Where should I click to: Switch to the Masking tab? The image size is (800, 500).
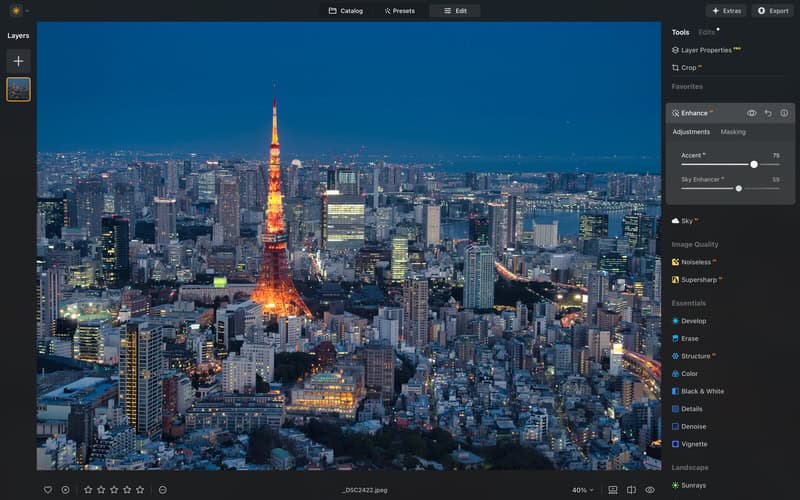coord(733,132)
